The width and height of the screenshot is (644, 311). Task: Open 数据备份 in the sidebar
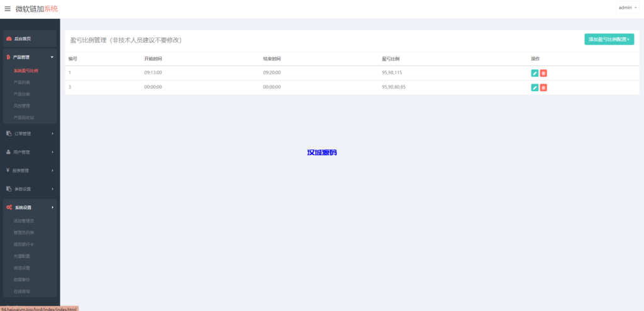[x=22, y=280]
